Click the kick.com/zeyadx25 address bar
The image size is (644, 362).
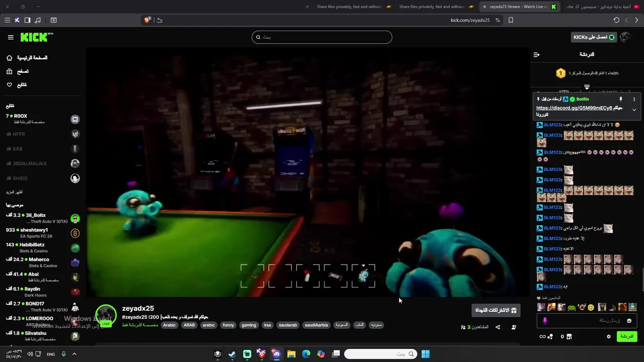(x=470, y=20)
